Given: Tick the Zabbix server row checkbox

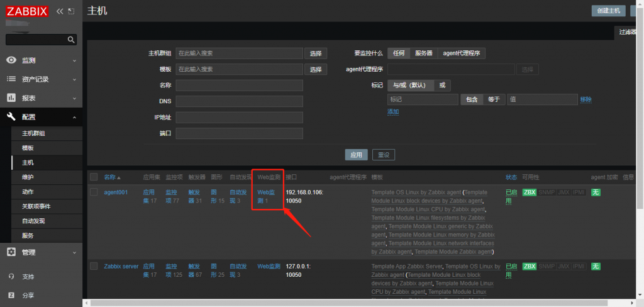Looking at the screenshot, I should [x=94, y=266].
